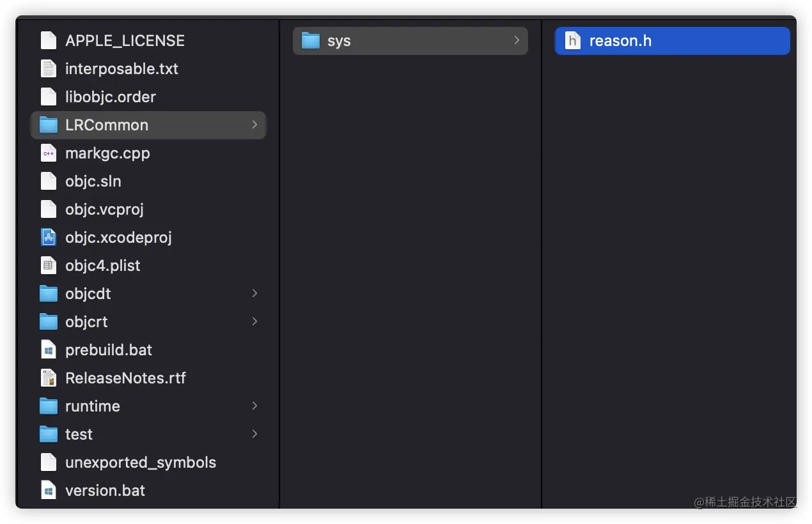Select the libobjc.order file row
The width and height of the screenshot is (812, 524).
click(x=148, y=96)
